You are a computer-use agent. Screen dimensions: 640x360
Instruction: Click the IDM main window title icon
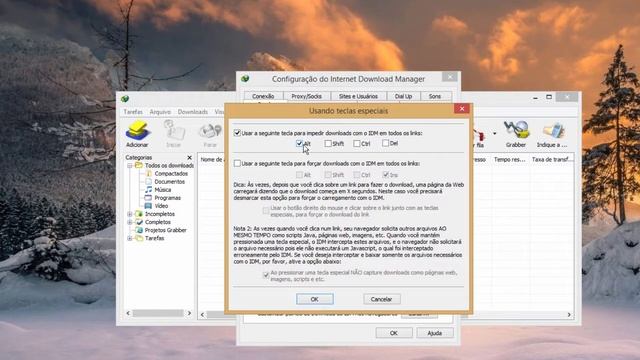tap(125, 98)
